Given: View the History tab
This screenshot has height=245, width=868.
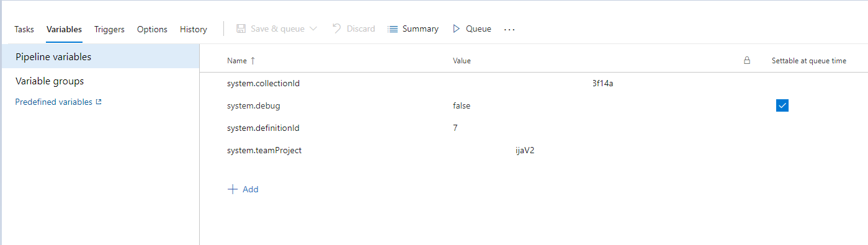Looking at the screenshot, I should tap(194, 29).
